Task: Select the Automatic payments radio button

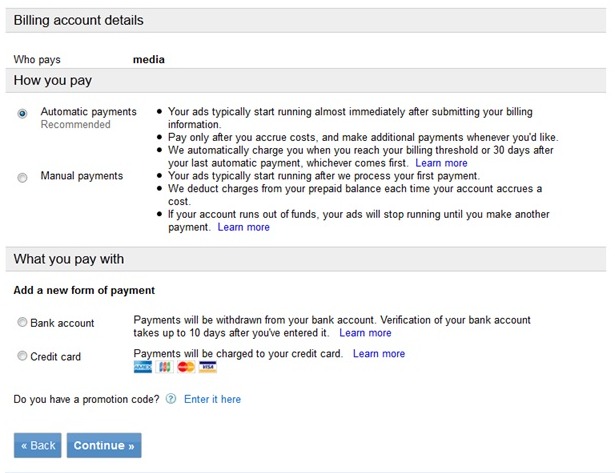Action: click(22, 113)
